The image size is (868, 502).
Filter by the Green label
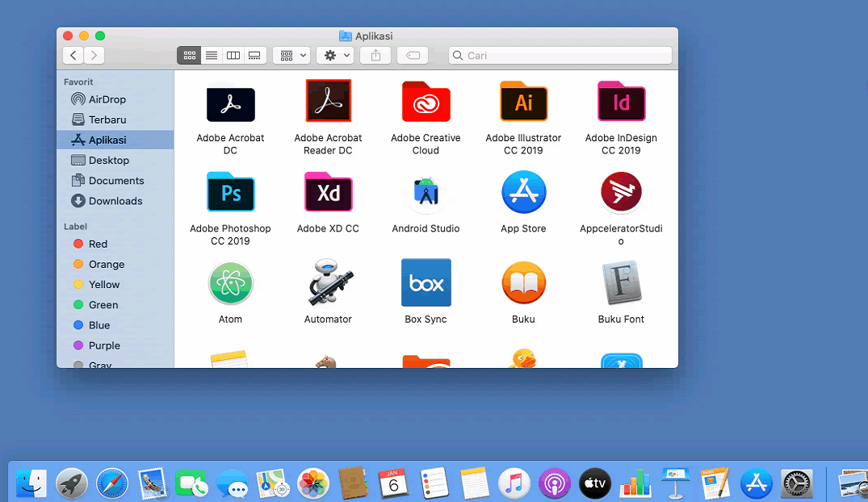pyautogui.click(x=115, y=305)
